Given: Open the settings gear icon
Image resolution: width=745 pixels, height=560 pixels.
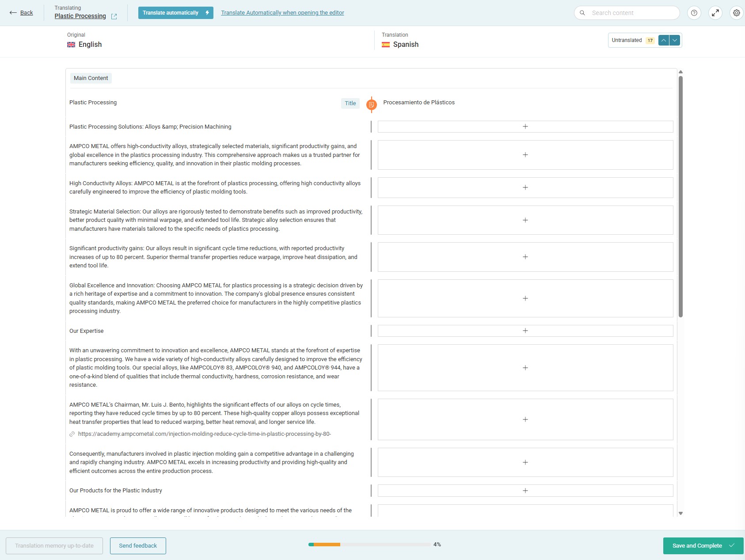Looking at the screenshot, I should click(x=737, y=13).
